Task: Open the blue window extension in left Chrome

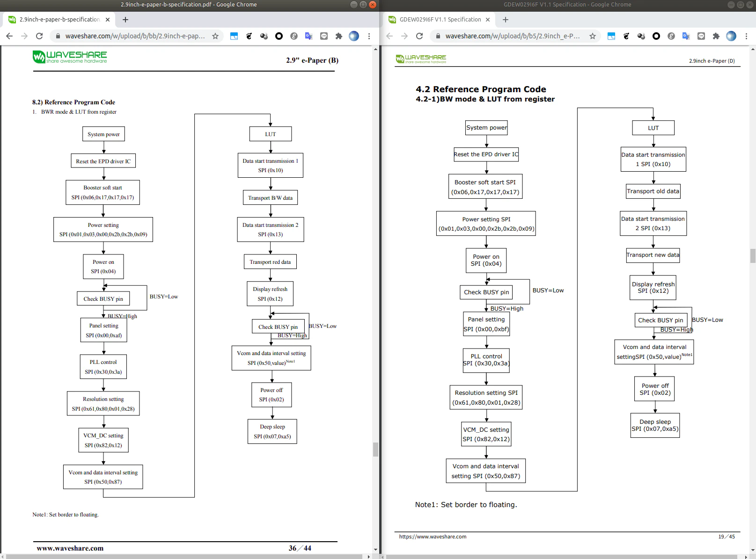Action: click(x=234, y=36)
